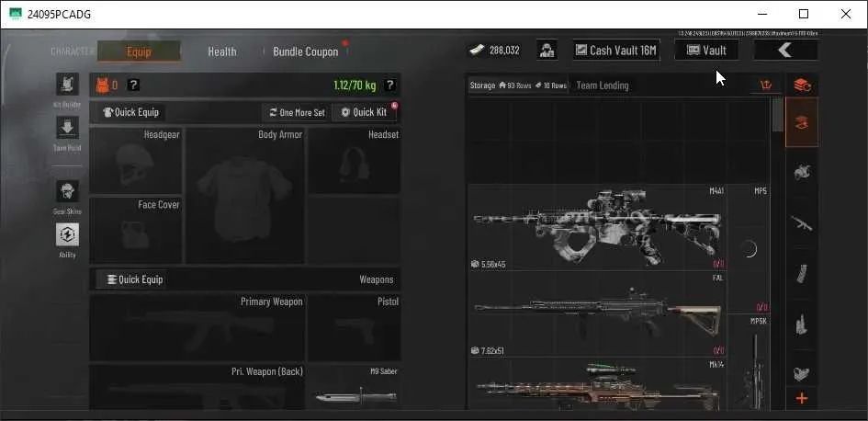This screenshot has width=868, height=421.
Task: Click the app icon in the title bar
Action: [16, 14]
